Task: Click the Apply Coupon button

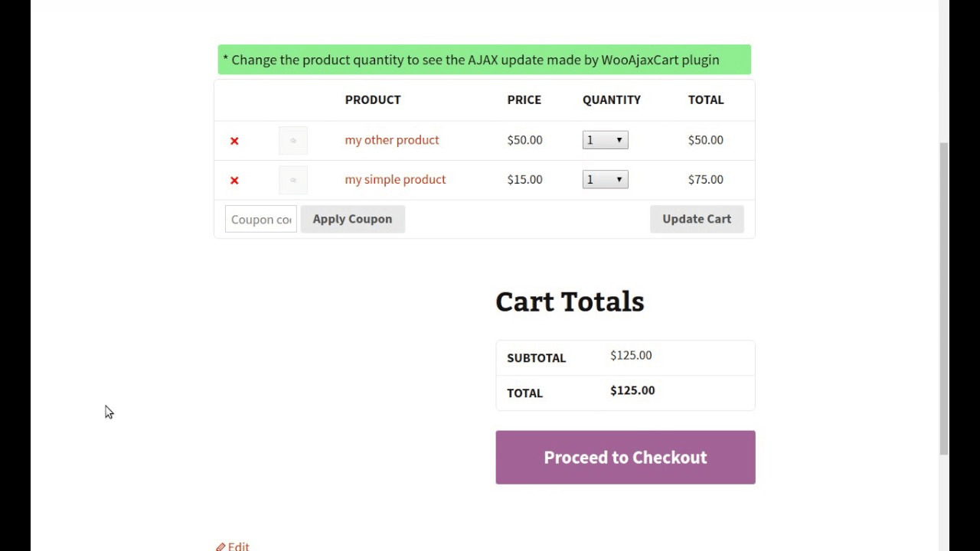Action: (x=352, y=219)
